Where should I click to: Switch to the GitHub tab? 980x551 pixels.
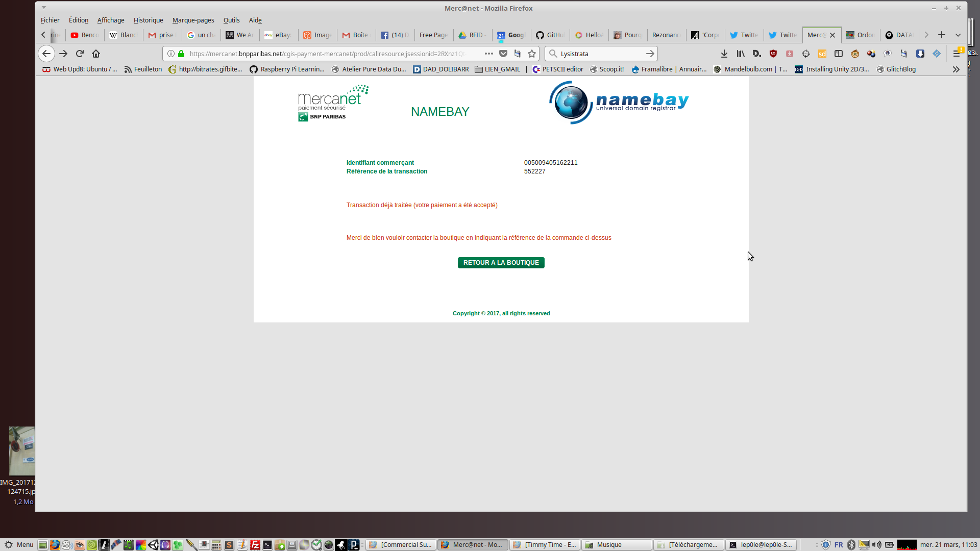551,35
